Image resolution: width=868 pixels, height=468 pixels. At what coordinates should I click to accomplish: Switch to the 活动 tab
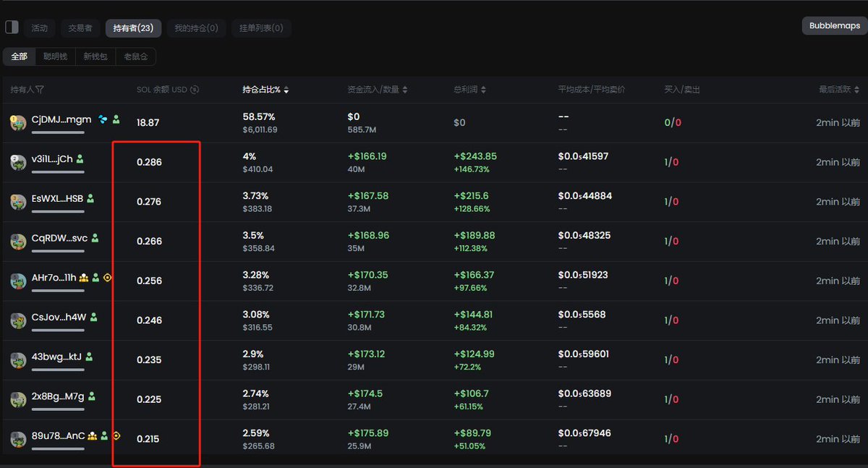click(x=39, y=28)
